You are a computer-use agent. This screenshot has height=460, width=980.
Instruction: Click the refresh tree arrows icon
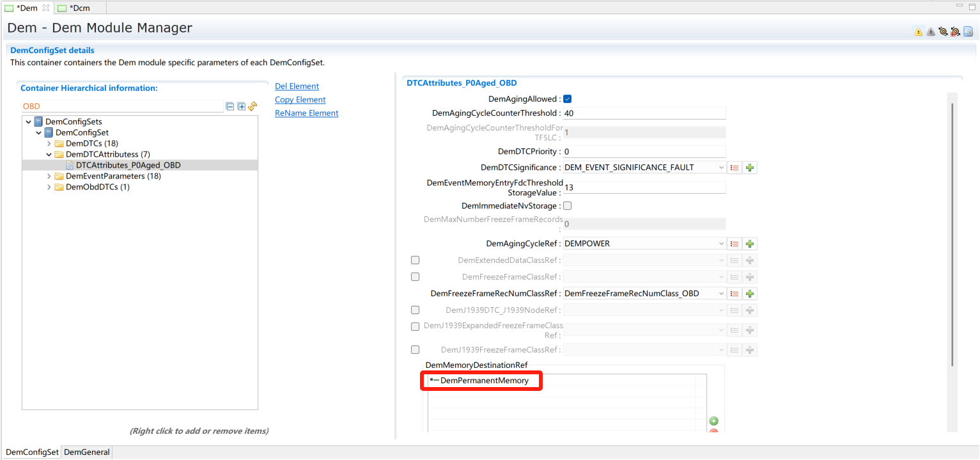(x=253, y=106)
